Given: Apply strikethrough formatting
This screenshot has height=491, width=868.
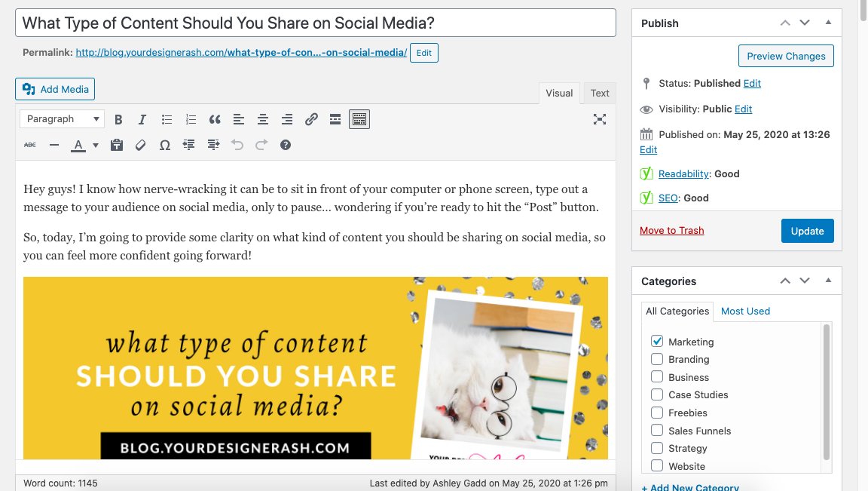Looking at the screenshot, I should [x=30, y=146].
